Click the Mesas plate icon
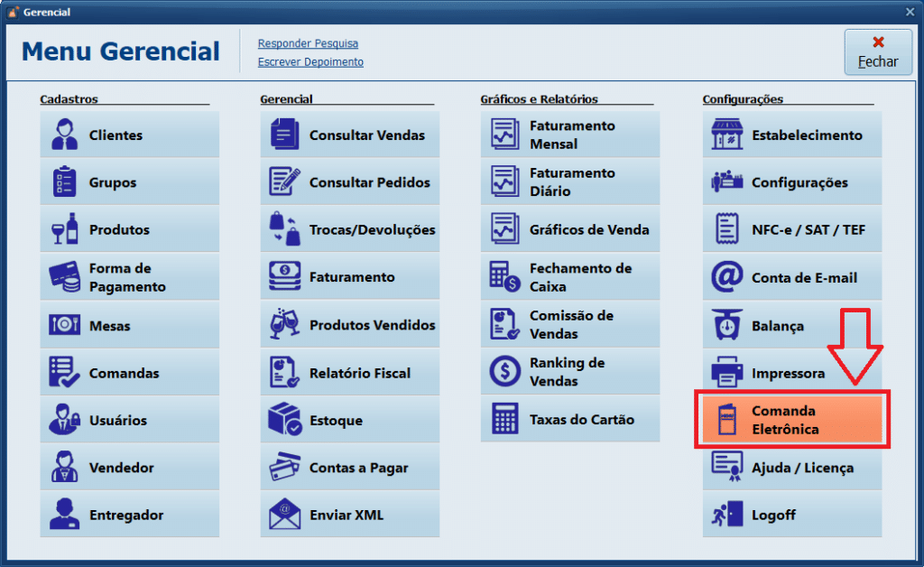This screenshot has height=567, width=924. click(x=65, y=325)
